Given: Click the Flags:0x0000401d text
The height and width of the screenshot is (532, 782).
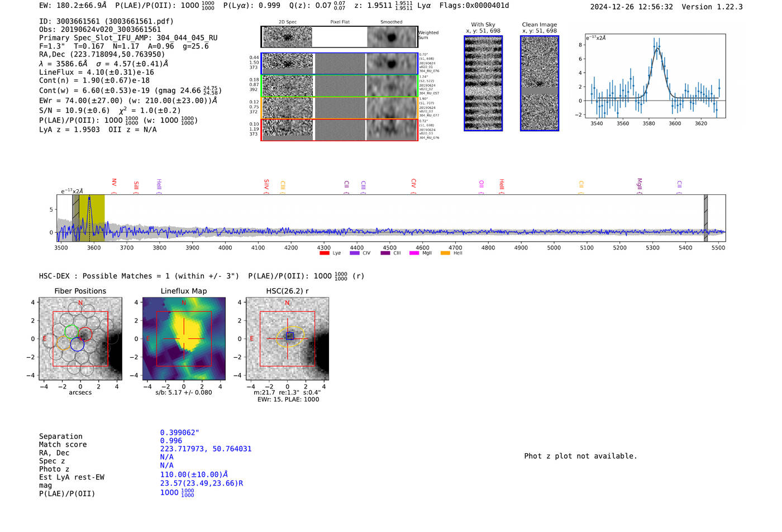Looking at the screenshot, I should click(x=474, y=6).
